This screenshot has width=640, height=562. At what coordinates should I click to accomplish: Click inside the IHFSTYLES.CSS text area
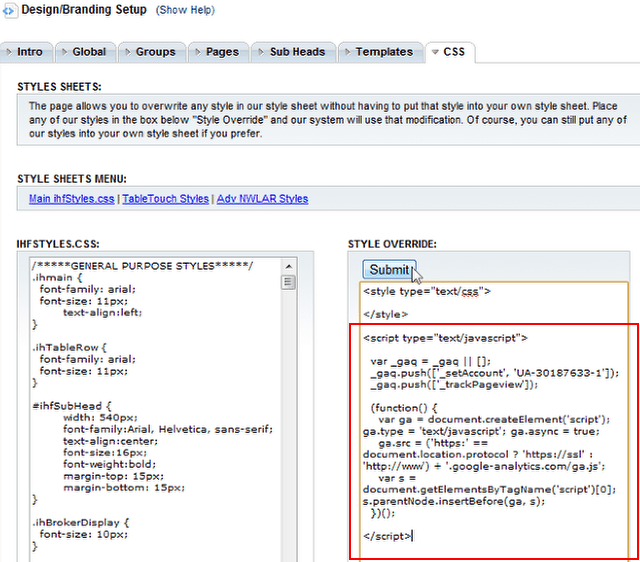pyautogui.click(x=156, y=409)
